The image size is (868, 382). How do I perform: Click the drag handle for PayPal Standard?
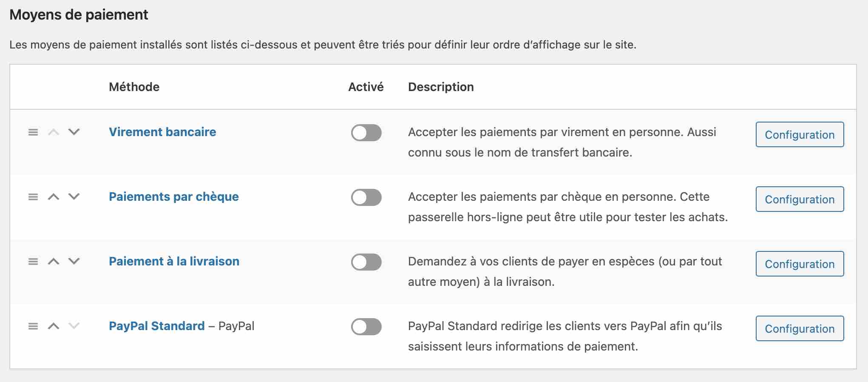pos(33,326)
